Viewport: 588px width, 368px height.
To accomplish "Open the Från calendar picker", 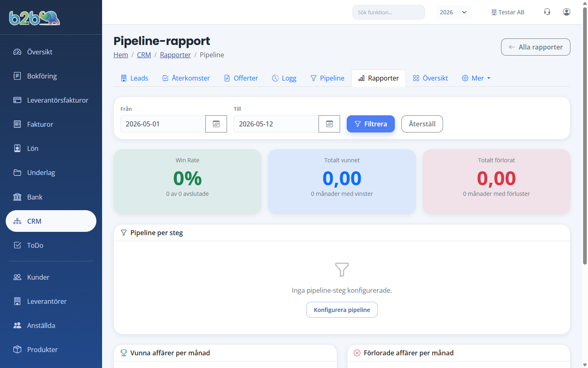I will coord(216,124).
